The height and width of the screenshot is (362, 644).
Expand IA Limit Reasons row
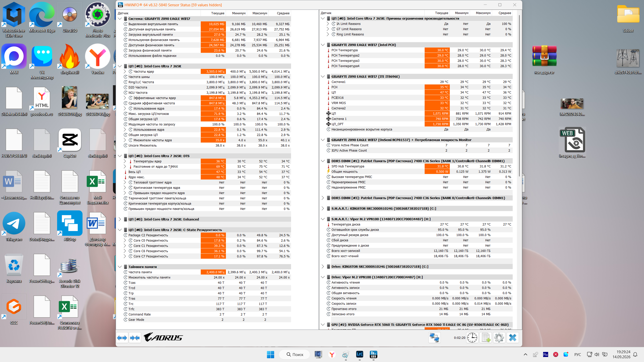tap(328, 24)
